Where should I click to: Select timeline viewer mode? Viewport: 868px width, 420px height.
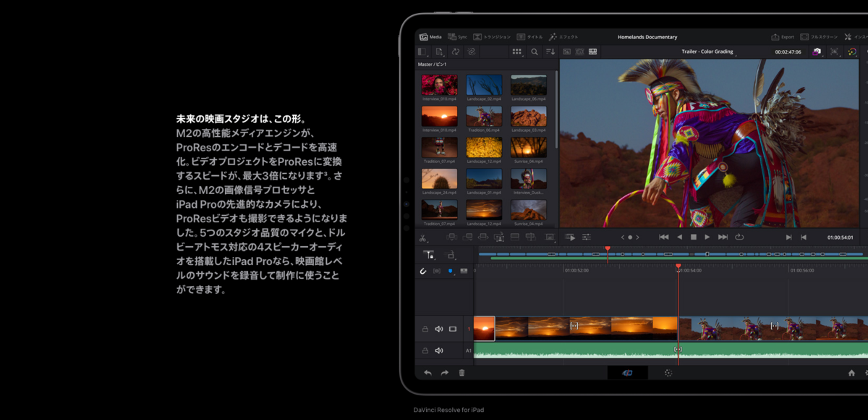(593, 52)
